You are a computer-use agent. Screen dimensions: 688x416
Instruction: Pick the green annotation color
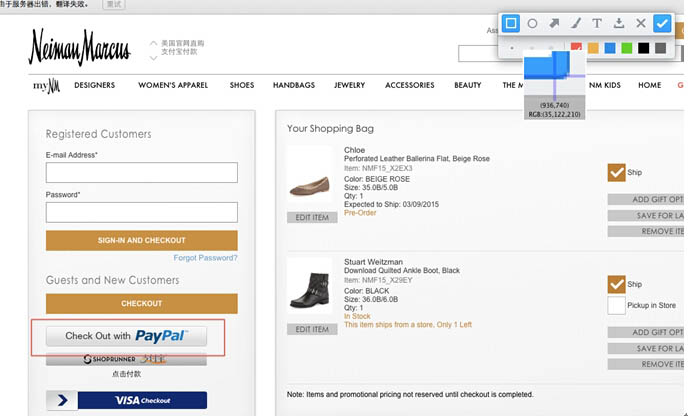[x=626, y=47]
